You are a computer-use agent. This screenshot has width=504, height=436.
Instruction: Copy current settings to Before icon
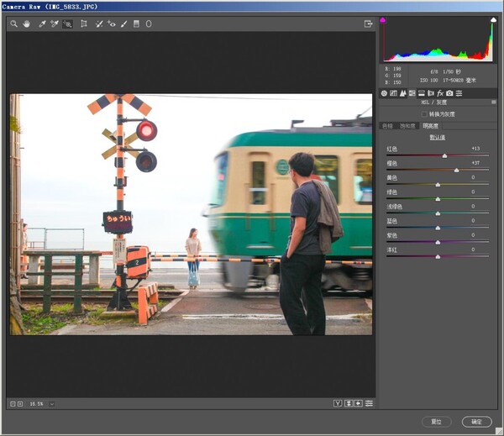(x=359, y=403)
